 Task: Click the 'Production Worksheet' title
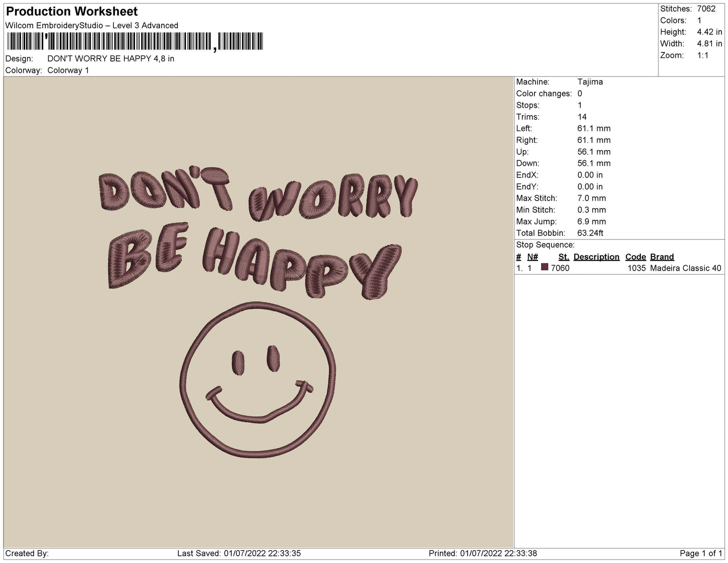(72, 11)
